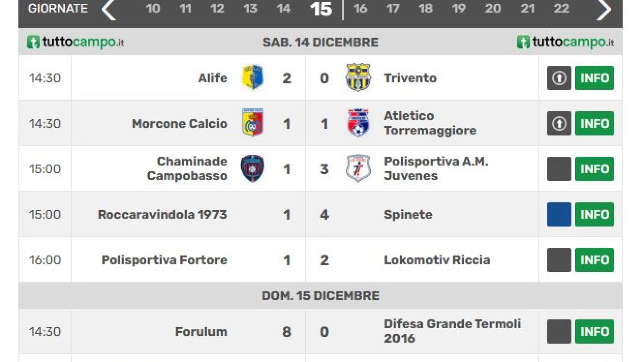644x362 pixels.
Task: Click the grey square in Polisportiva Fortore row
Action: coord(559,260)
